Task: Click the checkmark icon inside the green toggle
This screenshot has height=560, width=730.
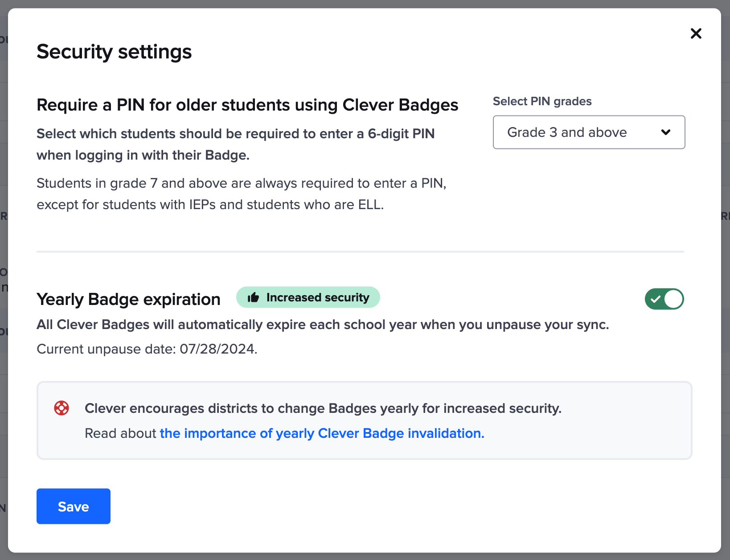Action: 655,299
